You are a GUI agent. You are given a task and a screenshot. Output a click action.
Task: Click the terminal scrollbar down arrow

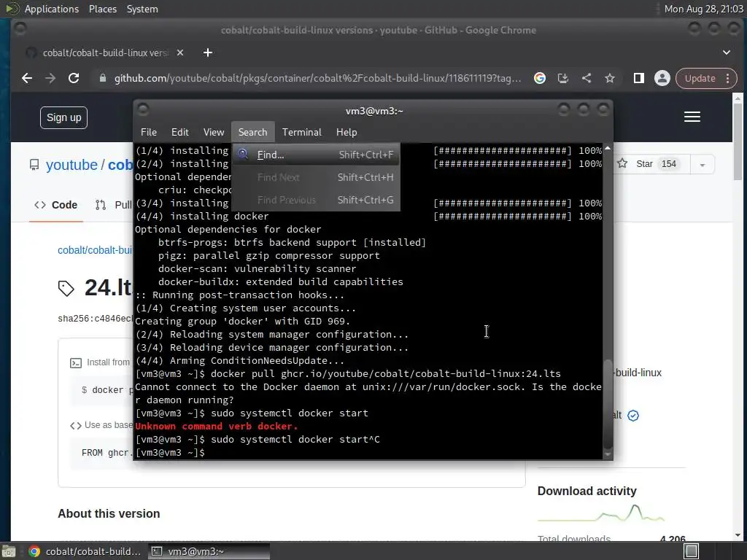pyautogui.click(x=608, y=454)
